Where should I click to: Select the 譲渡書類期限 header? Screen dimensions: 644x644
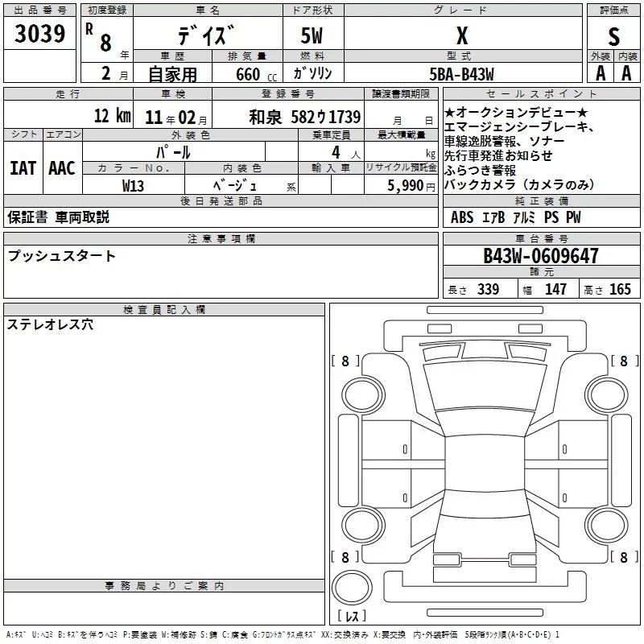tap(401, 94)
